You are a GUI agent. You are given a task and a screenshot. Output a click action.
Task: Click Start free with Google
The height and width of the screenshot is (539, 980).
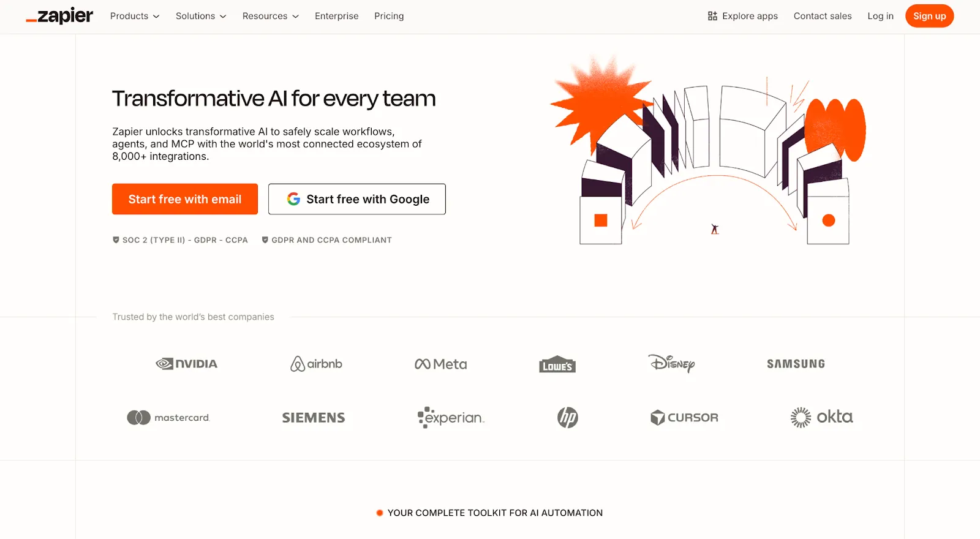click(x=357, y=199)
